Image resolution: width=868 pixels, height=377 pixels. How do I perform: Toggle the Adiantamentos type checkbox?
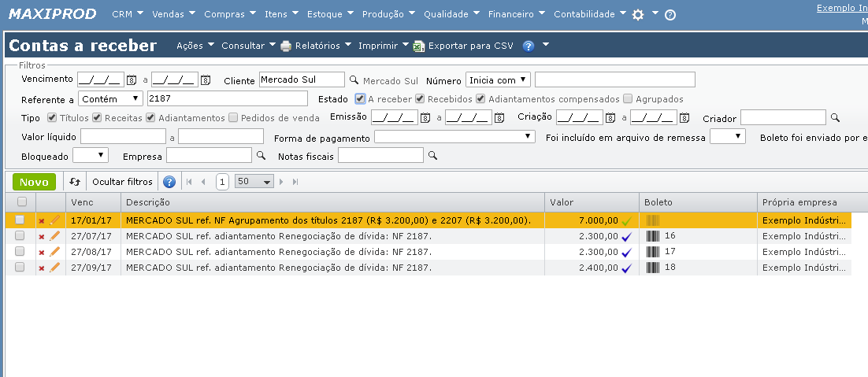(150, 118)
